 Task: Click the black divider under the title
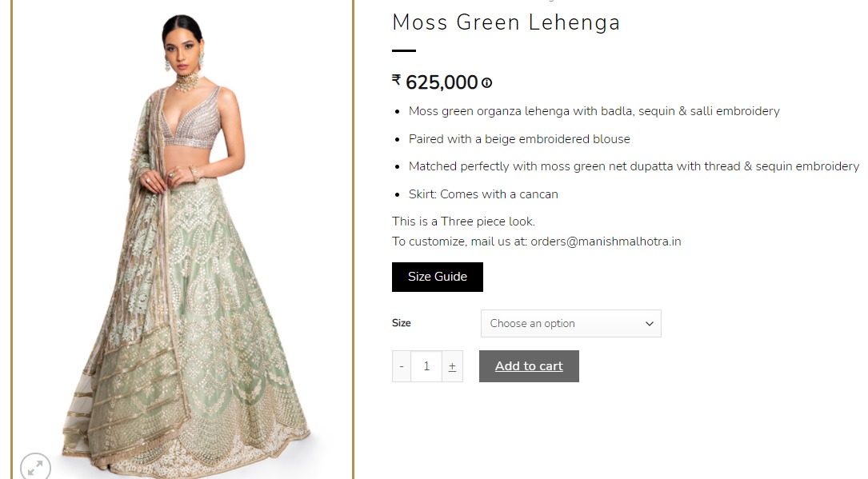[x=404, y=50]
